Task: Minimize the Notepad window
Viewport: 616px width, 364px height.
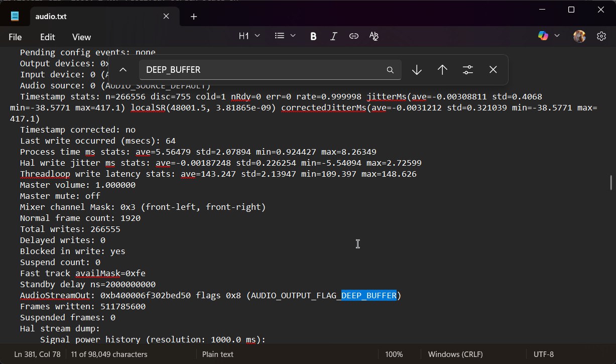Action: (541, 10)
